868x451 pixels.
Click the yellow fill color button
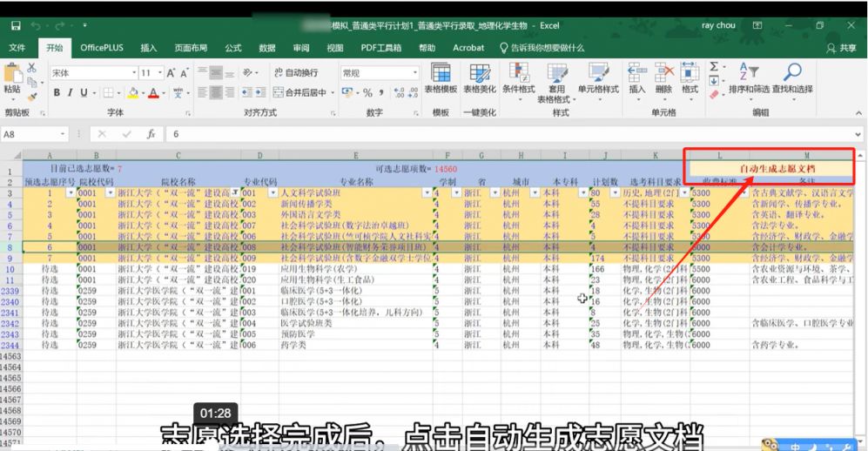tap(133, 92)
